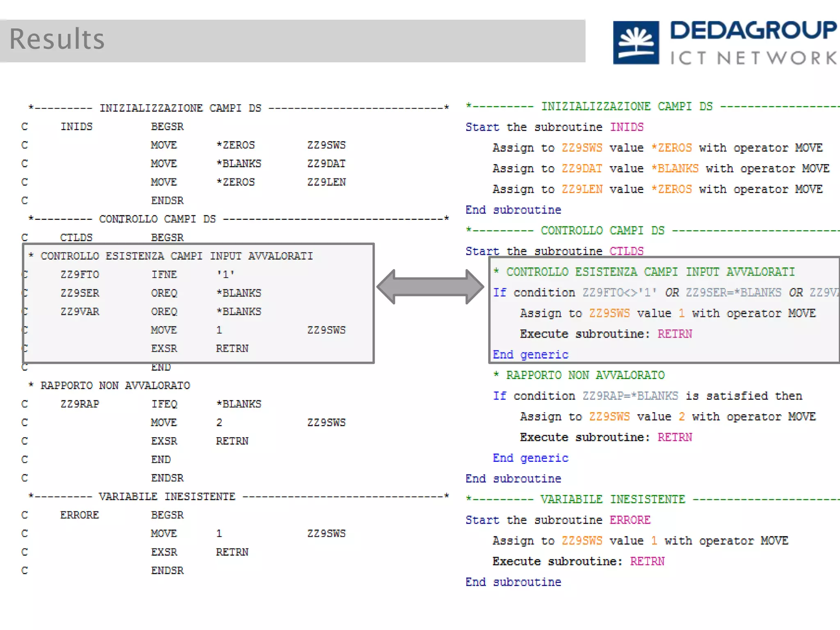
Task: Click 'Execute subroutine: RETRN' in highlighted box
Action: click(606, 334)
